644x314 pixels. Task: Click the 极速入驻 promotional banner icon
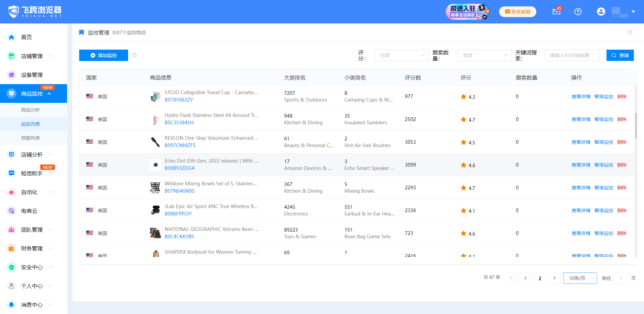pos(468,12)
